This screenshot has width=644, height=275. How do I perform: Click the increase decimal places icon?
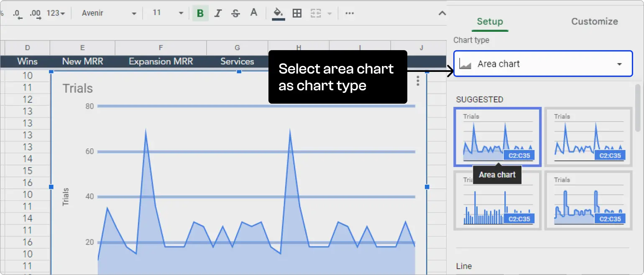coord(36,13)
